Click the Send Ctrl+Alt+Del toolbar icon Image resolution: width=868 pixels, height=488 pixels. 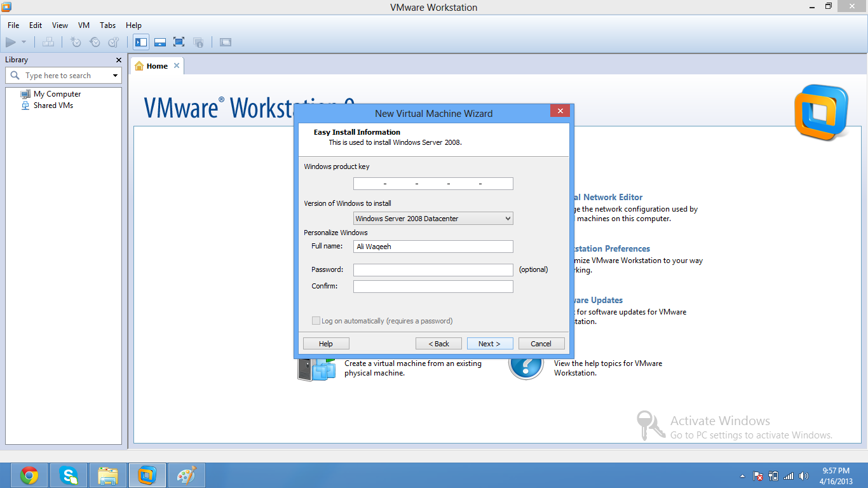click(48, 43)
